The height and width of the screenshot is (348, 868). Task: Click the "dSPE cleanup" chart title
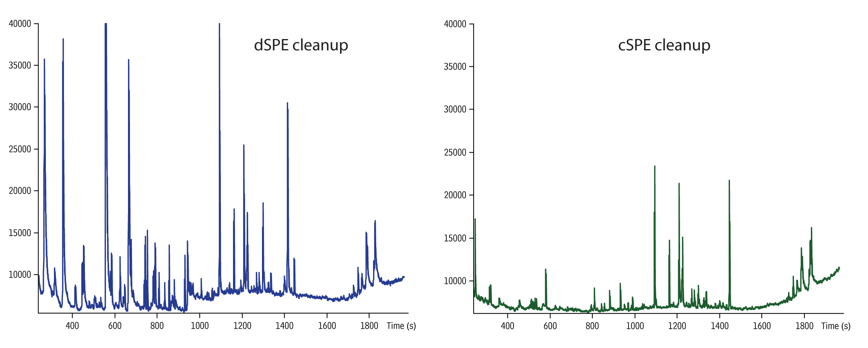click(301, 45)
